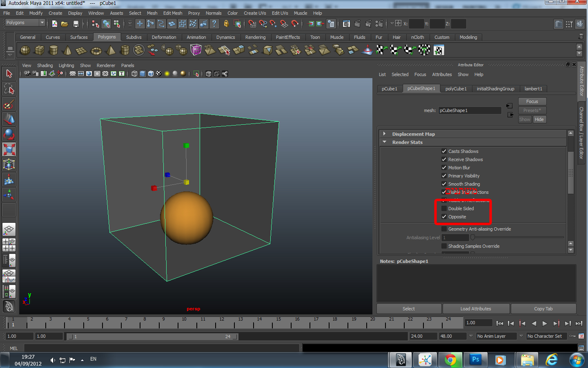
Task: Open the Polygons menu set dropdown
Action: 25,23
